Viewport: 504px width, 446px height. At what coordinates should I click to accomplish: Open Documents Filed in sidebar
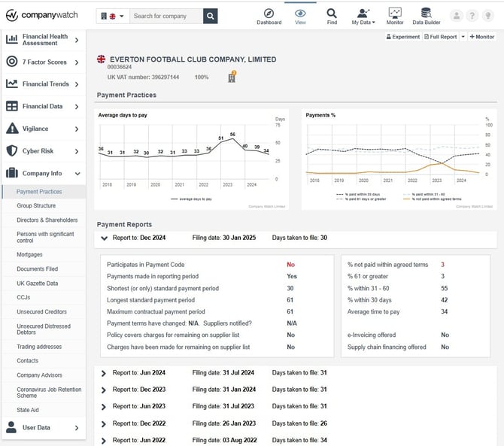[38, 269]
